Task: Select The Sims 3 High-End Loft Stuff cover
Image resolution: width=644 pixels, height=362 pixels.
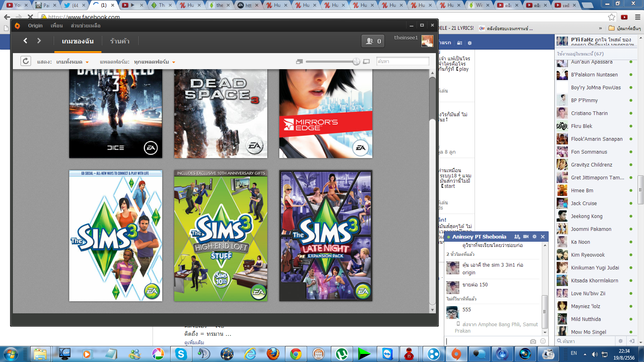Action: coord(221,236)
